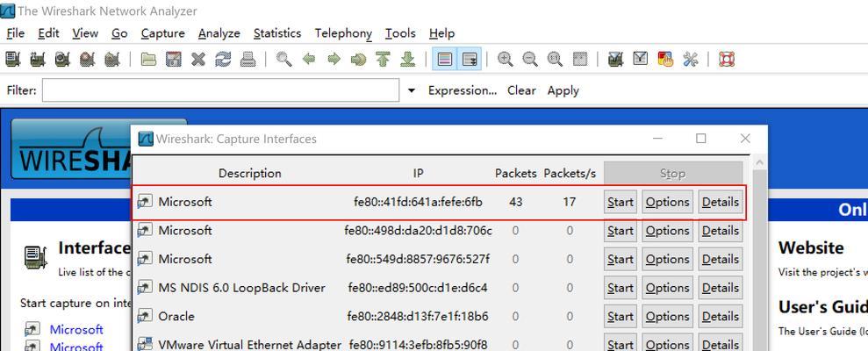Viewport: 868px width, 351px height.
Task: Click the VMware Virtual Ethernet Adapter label
Action: point(249,345)
